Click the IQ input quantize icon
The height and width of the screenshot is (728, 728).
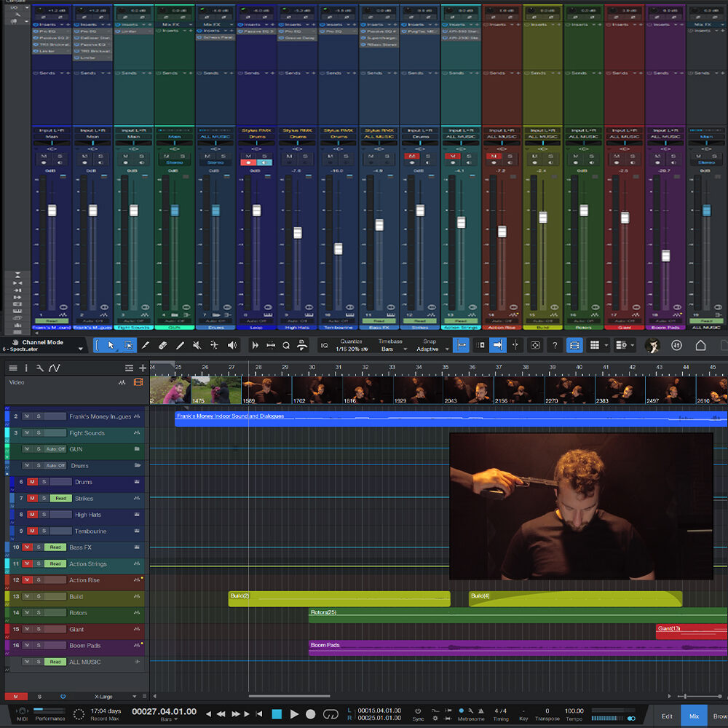coord(325,345)
